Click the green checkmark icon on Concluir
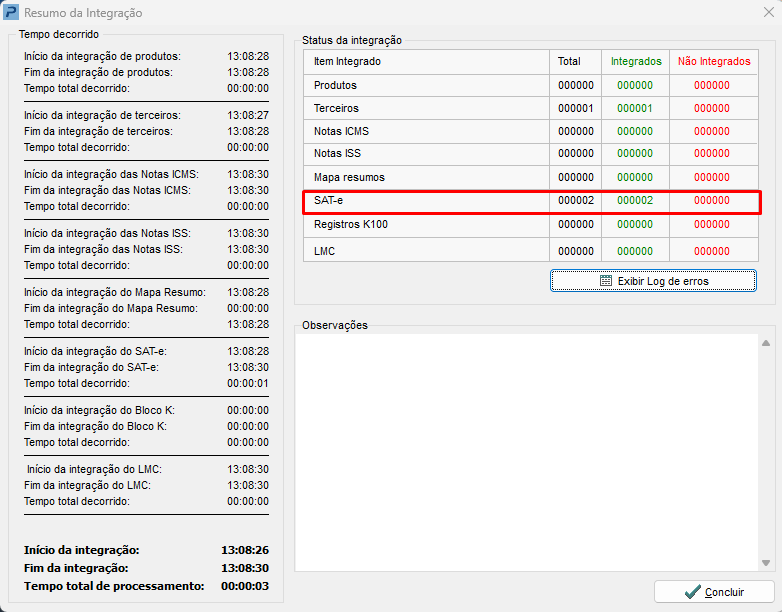 pos(692,592)
